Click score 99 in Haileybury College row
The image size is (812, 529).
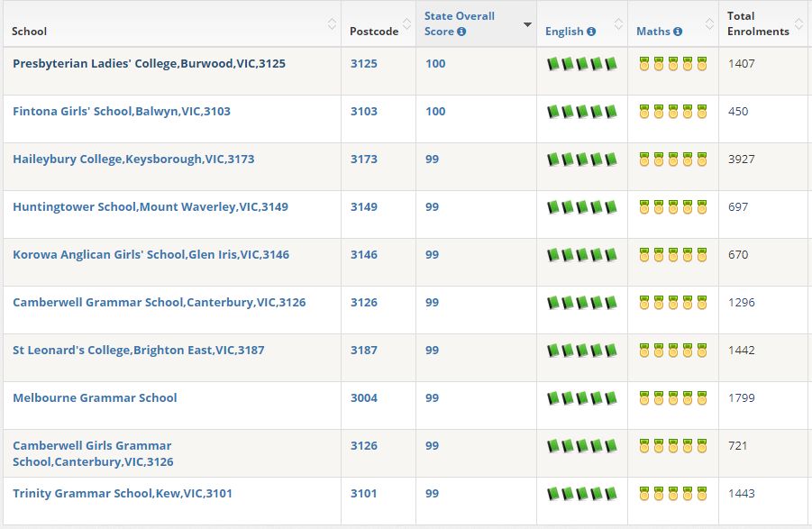point(432,159)
